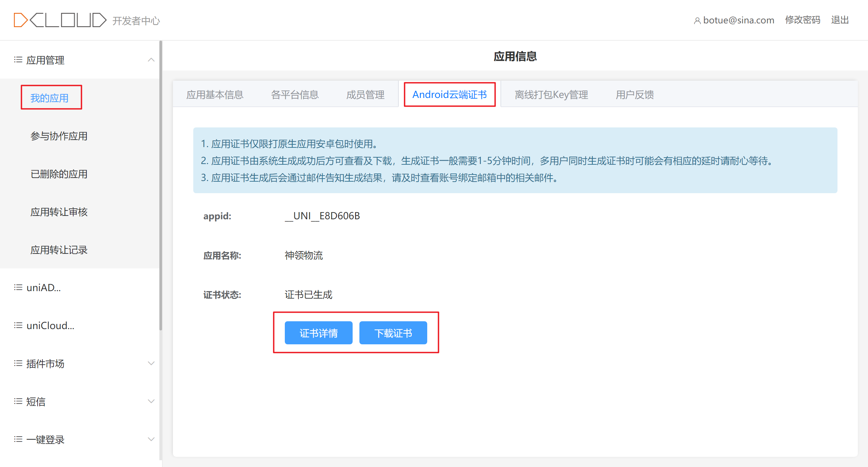Open 修改密码 link in header

pos(803,20)
